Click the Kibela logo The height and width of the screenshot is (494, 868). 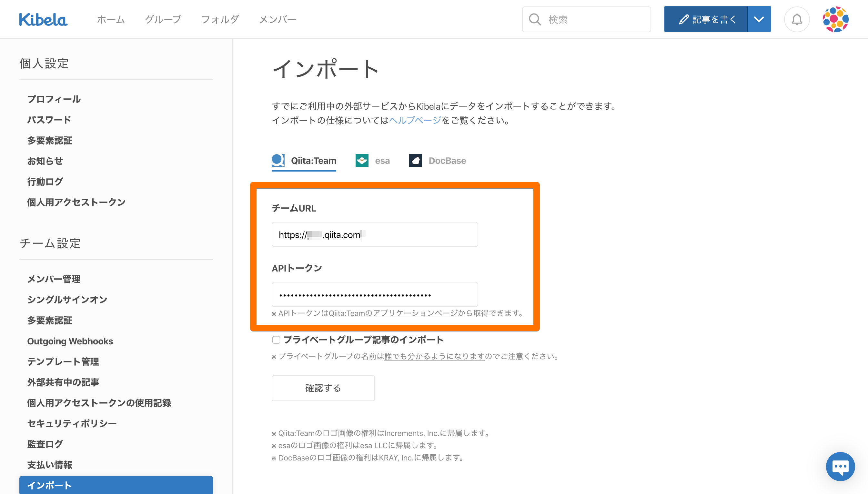click(43, 19)
